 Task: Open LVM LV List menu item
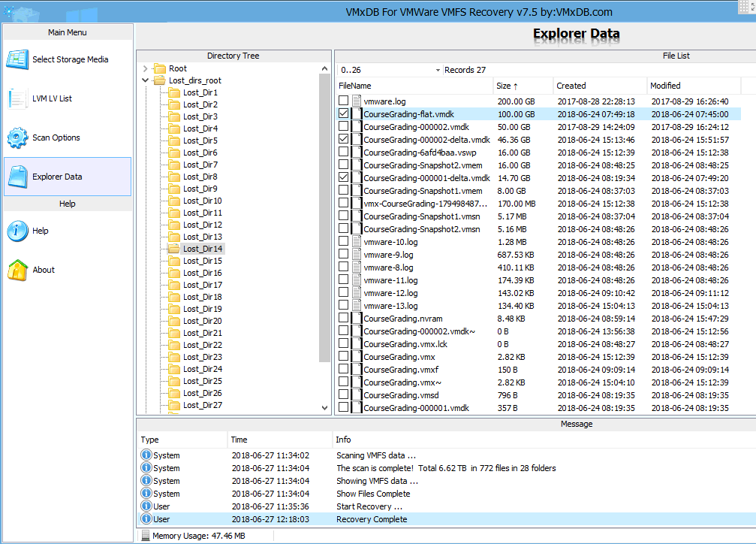point(68,98)
